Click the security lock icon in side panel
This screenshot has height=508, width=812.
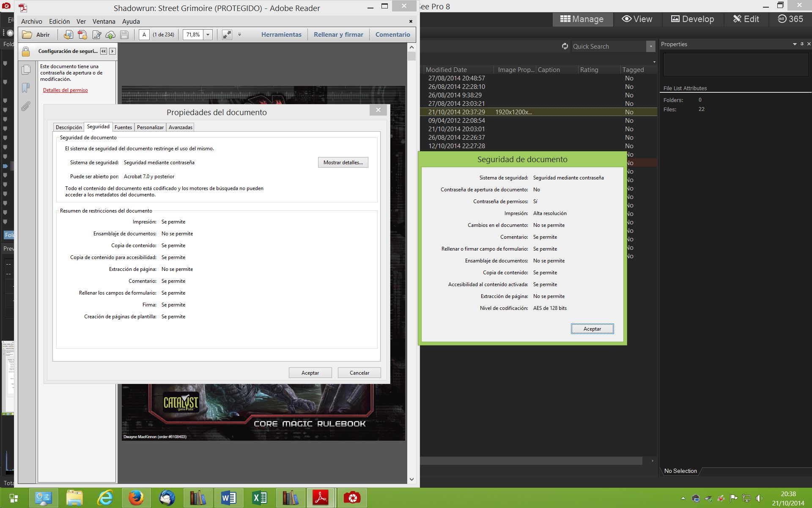click(26, 52)
